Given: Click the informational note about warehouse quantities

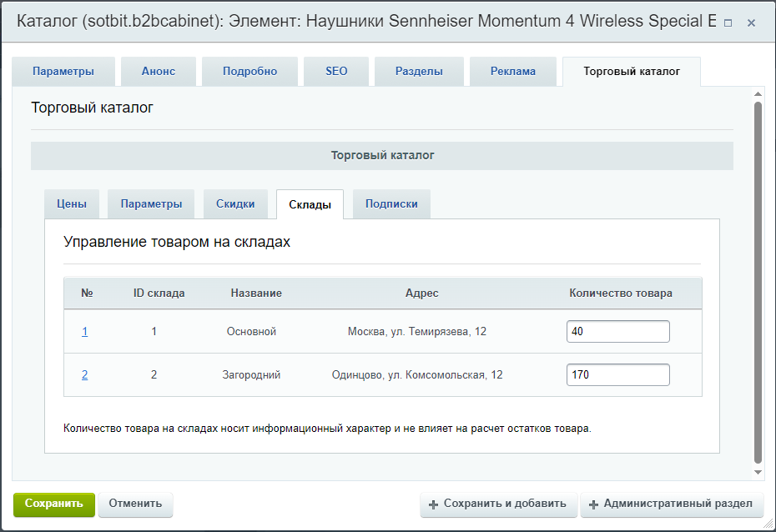Looking at the screenshot, I should coord(327,429).
